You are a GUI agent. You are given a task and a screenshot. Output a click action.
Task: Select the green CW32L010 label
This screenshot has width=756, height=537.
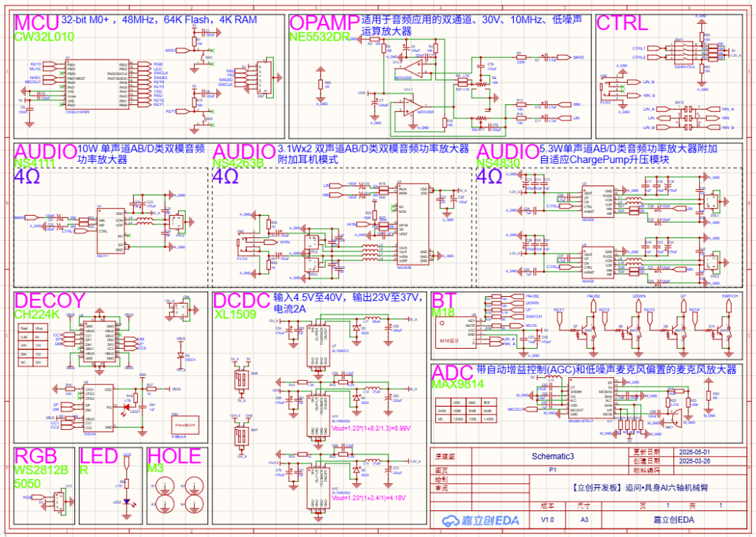pos(44,36)
